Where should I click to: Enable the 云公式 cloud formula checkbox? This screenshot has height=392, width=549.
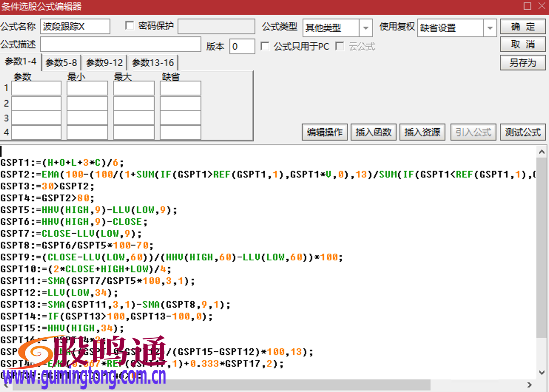pyautogui.click(x=340, y=46)
